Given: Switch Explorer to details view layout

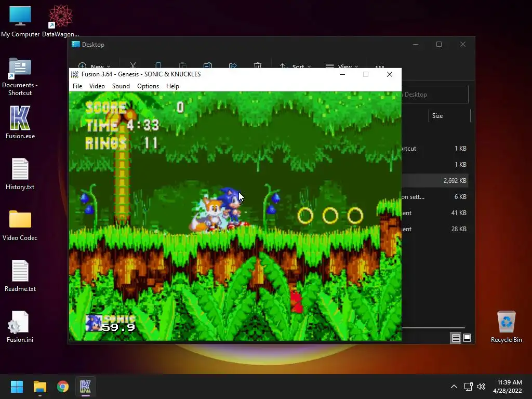Looking at the screenshot, I should pyautogui.click(x=456, y=338).
